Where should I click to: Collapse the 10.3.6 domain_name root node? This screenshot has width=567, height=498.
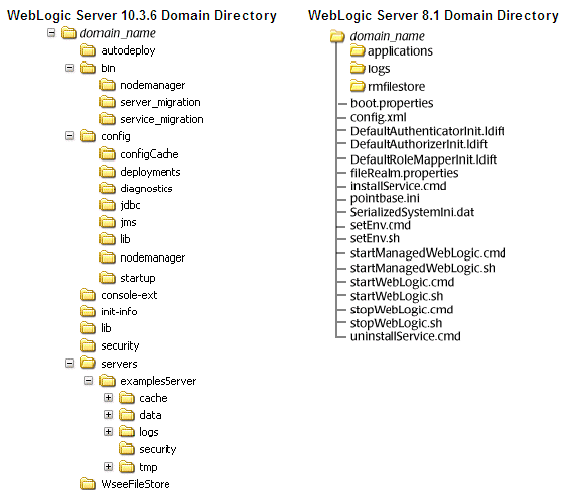click(51, 33)
